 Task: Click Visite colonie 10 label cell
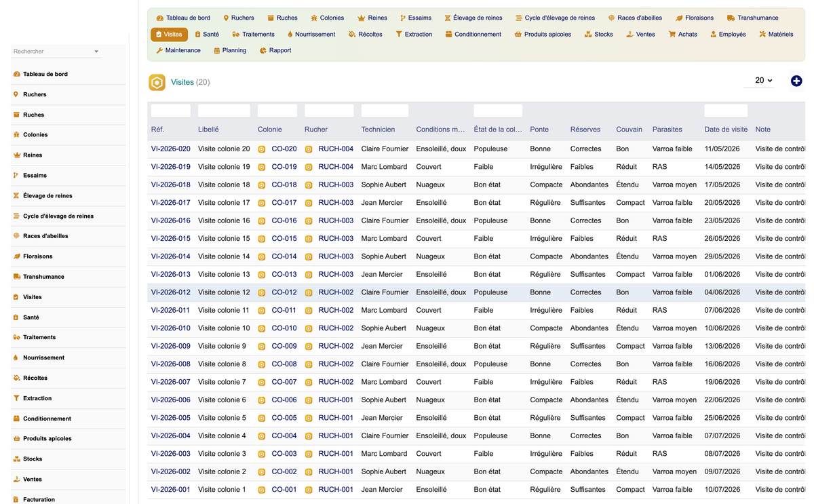tap(224, 328)
